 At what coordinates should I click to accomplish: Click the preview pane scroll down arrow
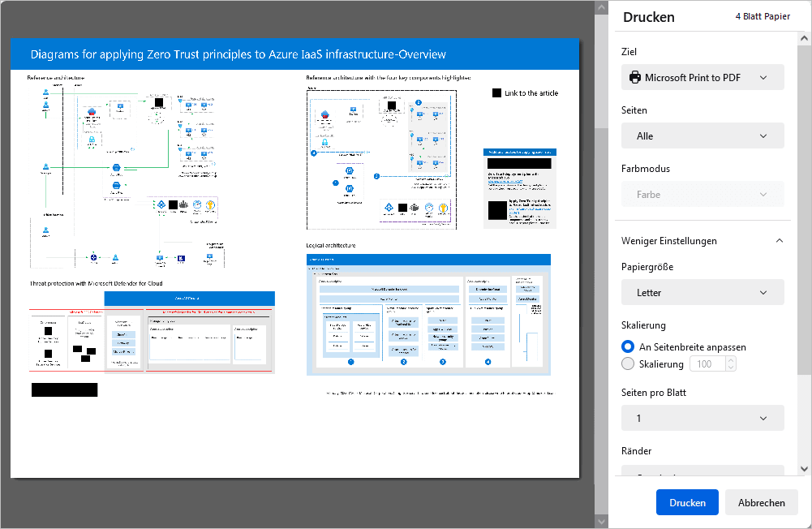point(601,522)
